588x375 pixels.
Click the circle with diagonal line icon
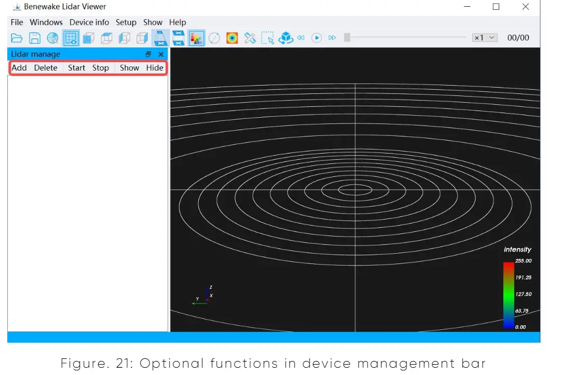pos(214,38)
